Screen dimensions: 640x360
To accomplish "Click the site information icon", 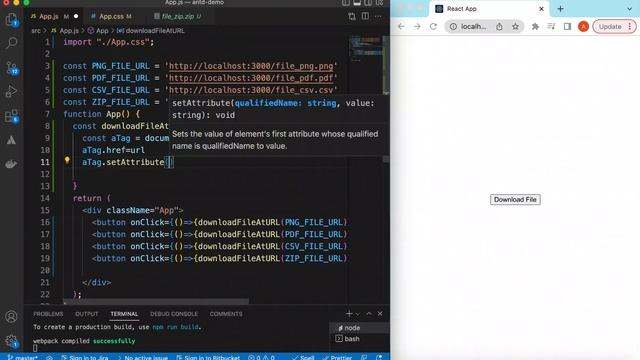I will (x=453, y=27).
